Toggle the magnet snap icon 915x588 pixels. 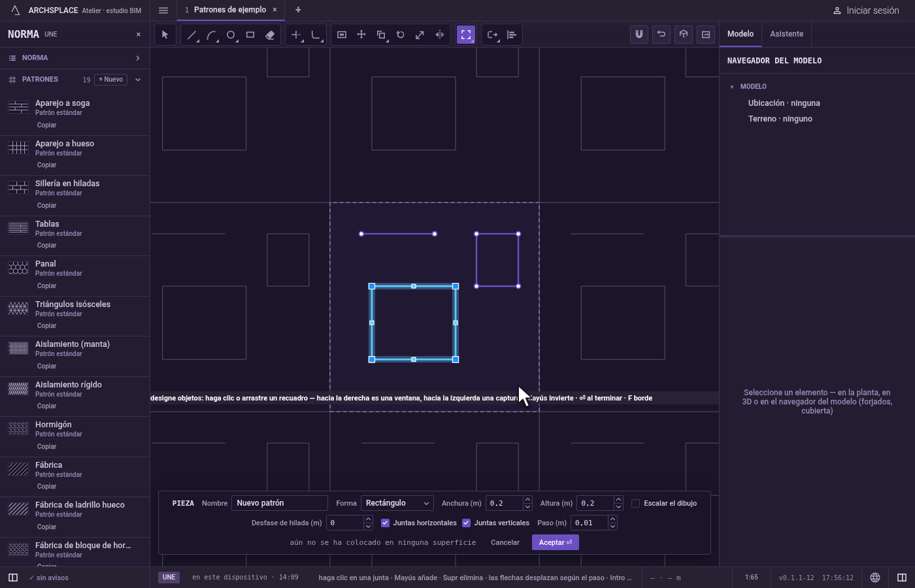coord(639,34)
